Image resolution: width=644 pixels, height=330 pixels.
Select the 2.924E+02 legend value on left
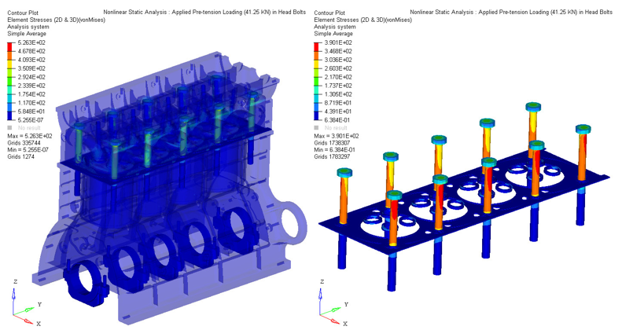(32, 77)
